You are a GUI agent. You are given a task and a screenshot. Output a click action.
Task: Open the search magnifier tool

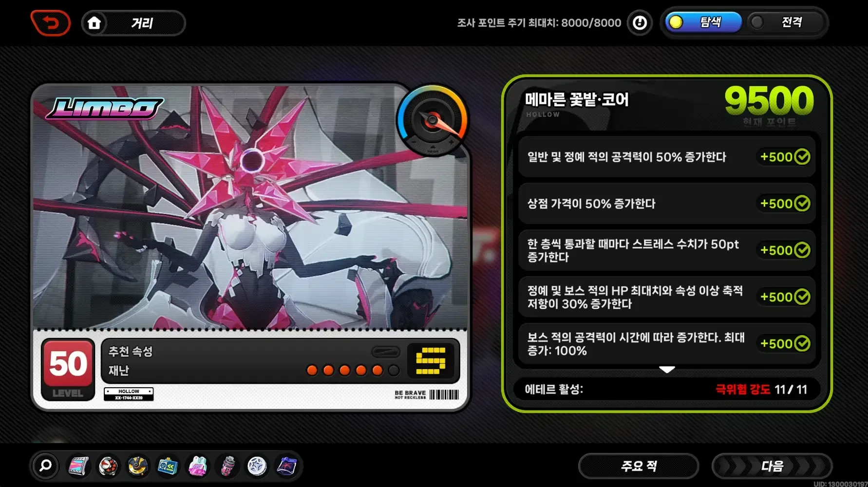[x=45, y=466]
